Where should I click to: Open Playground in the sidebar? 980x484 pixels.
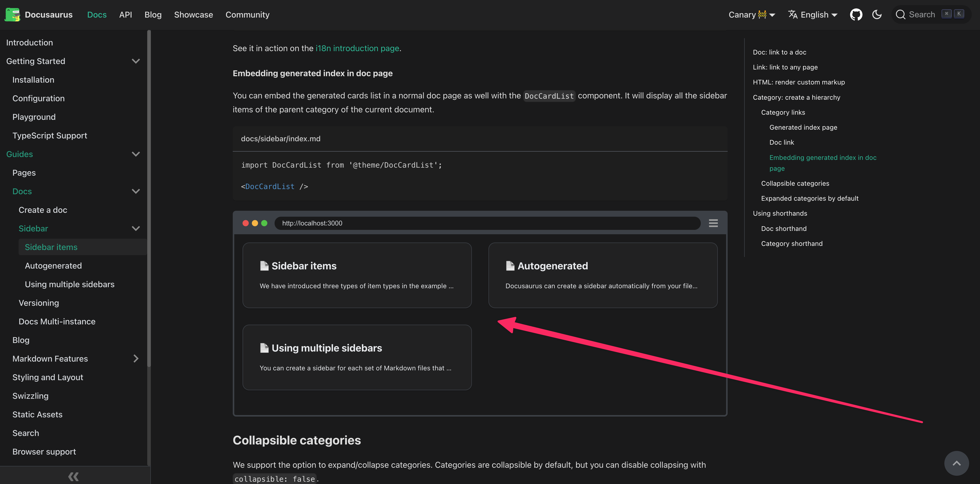pos(34,117)
